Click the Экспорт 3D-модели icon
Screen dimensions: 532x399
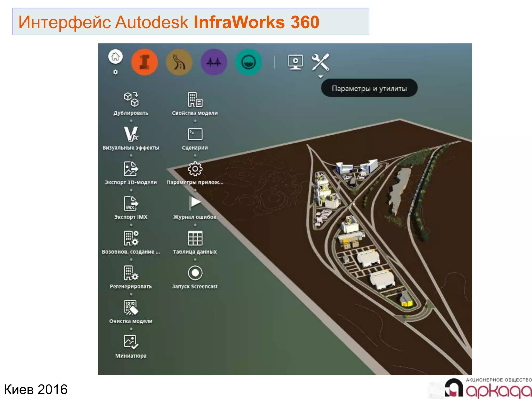click(x=131, y=169)
